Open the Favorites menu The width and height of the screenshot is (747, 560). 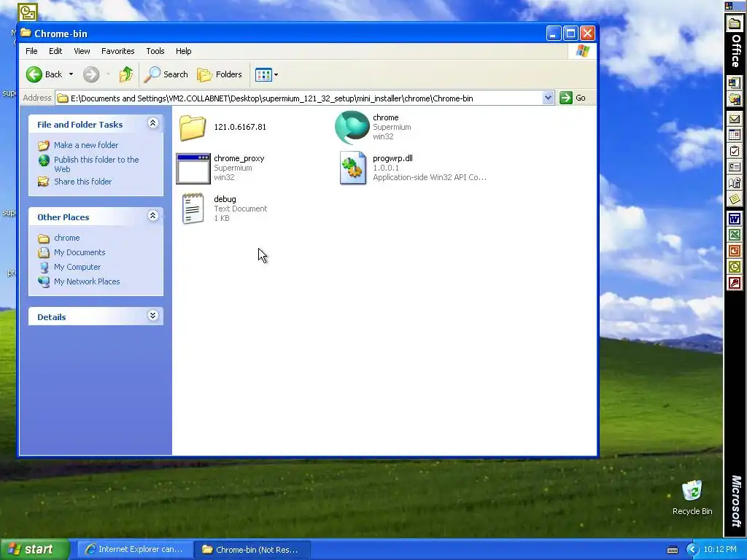117,51
